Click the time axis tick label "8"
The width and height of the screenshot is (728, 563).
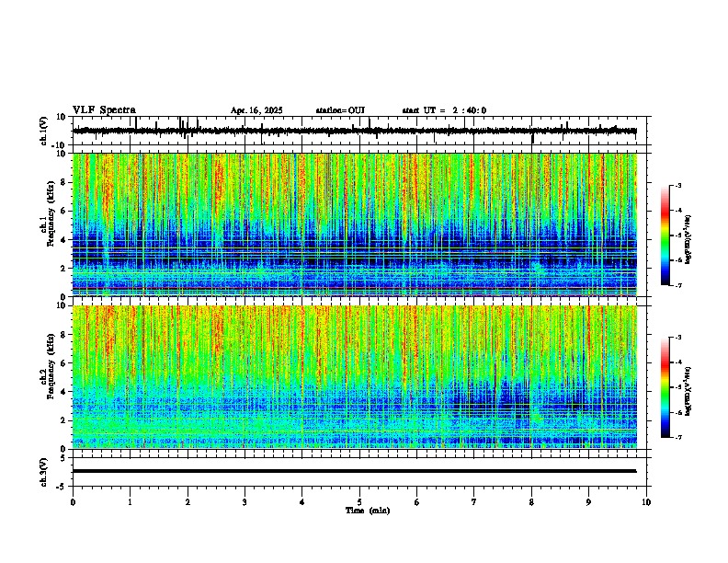click(x=531, y=502)
